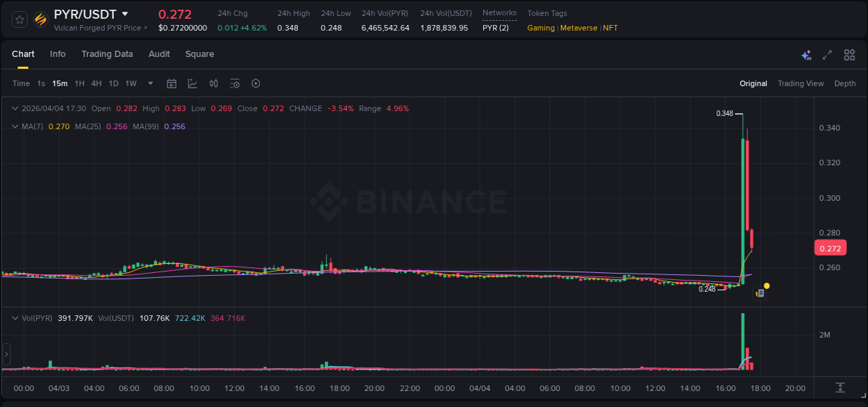Open the Audit tab

159,53
